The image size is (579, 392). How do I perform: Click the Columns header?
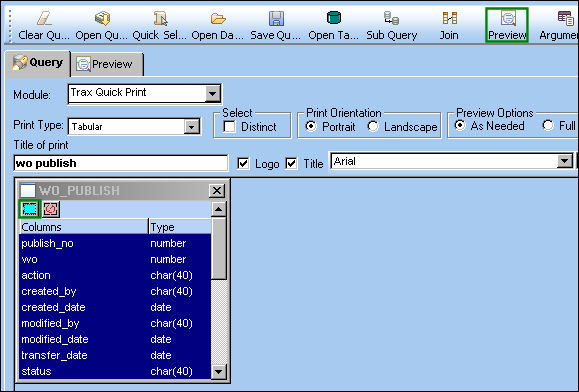pyautogui.click(x=83, y=227)
